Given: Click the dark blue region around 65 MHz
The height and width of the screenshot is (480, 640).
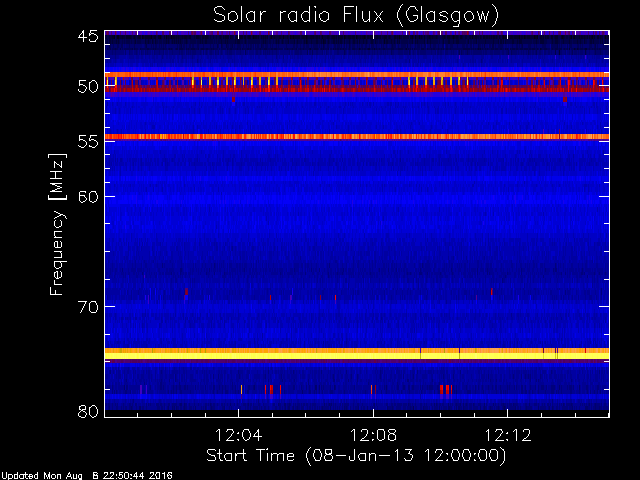Looking at the screenshot, I should (x=357, y=251).
